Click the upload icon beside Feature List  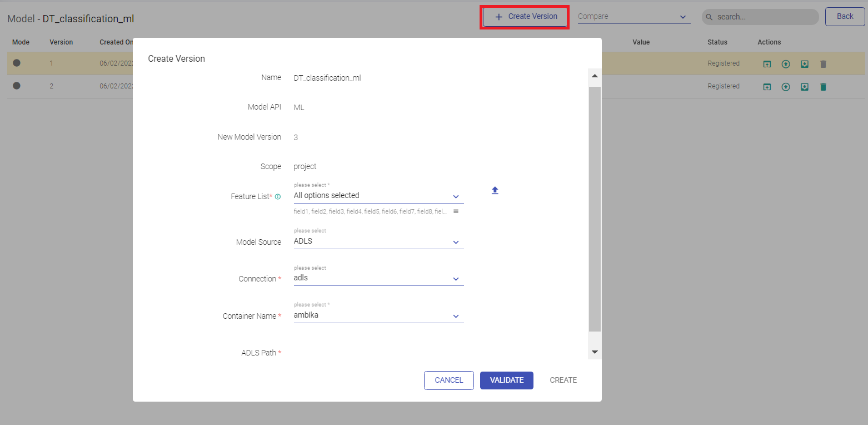(495, 190)
